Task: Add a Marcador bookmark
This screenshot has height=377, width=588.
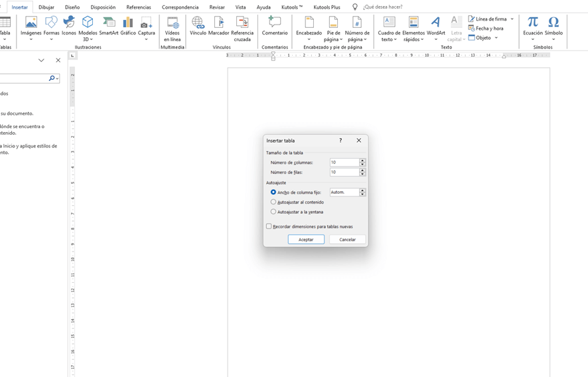Action: (218, 26)
